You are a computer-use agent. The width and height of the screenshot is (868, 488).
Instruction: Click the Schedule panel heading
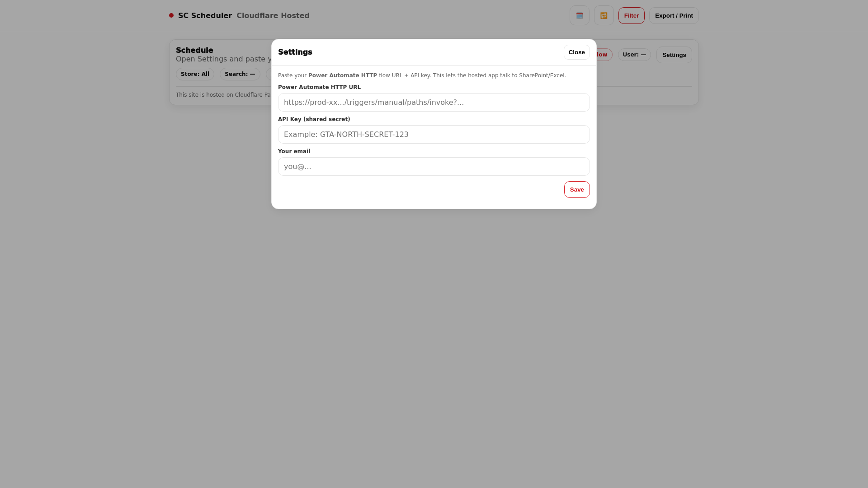pyautogui.click(x=194, y=50)
